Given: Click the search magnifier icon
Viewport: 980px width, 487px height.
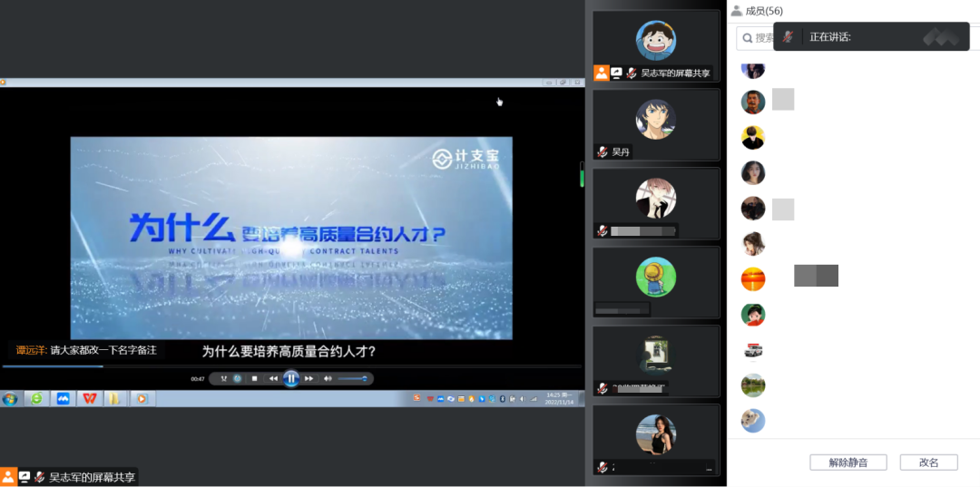Looking at the screenshot, I should tap(748, 38).
